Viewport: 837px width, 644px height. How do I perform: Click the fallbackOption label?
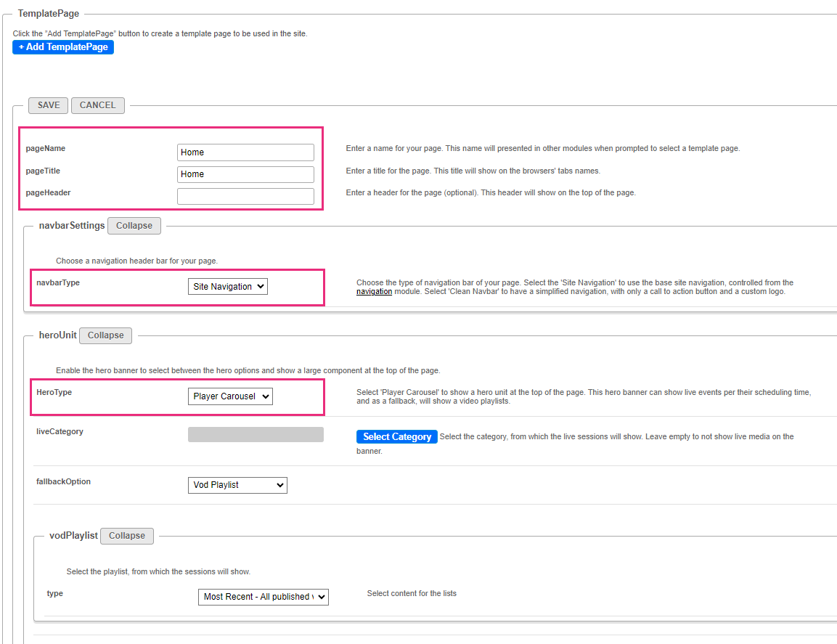pyautogui.click(x=64, y=481)
